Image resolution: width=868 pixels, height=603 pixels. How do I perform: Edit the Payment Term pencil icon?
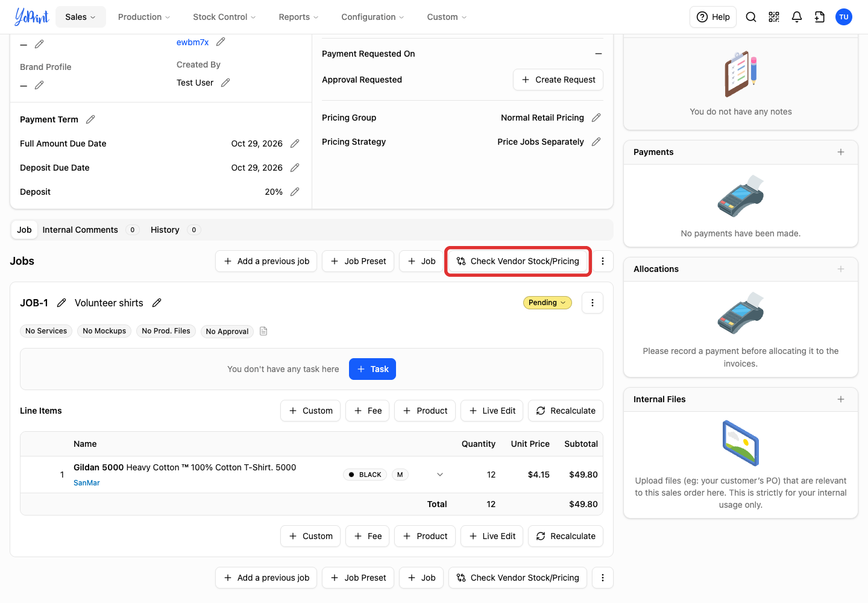(90, 119)
